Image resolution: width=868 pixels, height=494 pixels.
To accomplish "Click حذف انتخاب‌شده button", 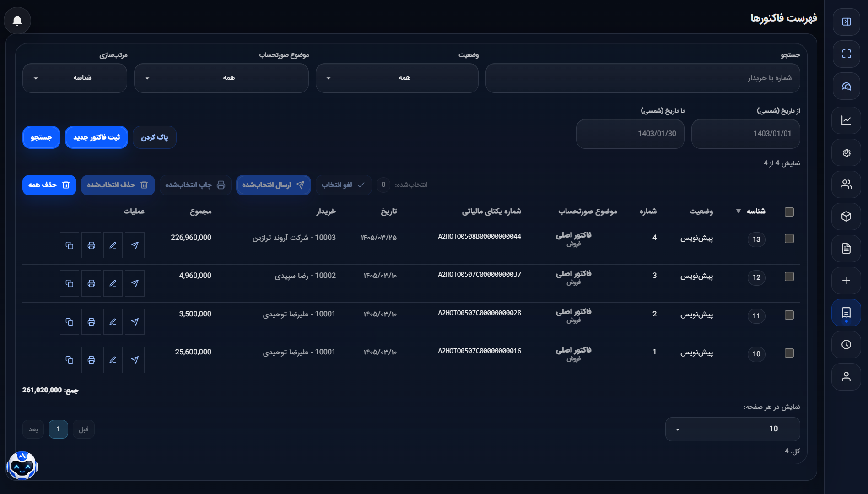I will tap(118, 185).
